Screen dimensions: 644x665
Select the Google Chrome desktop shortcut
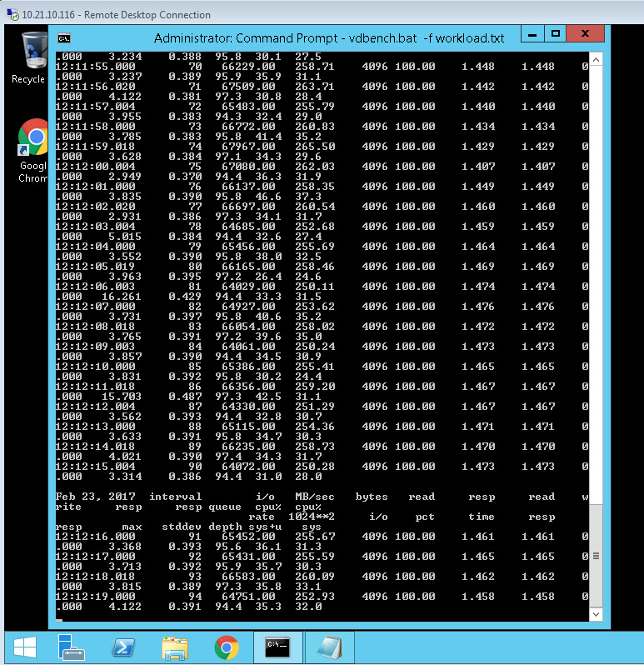pos(32,151)
